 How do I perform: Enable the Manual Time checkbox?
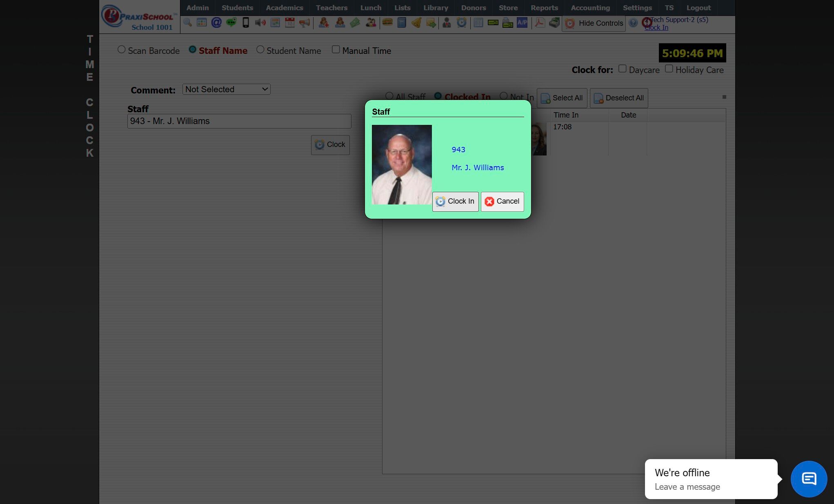(x=336, y=50)
